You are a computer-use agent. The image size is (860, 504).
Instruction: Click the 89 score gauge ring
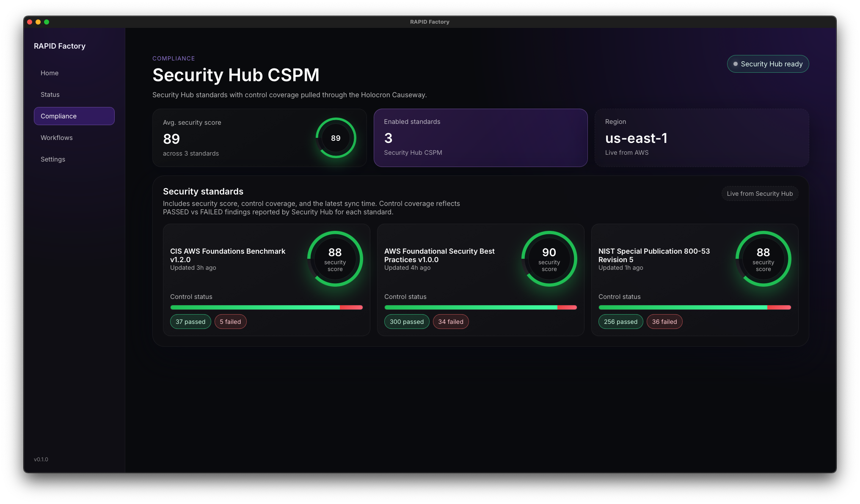tap(336, 138)
